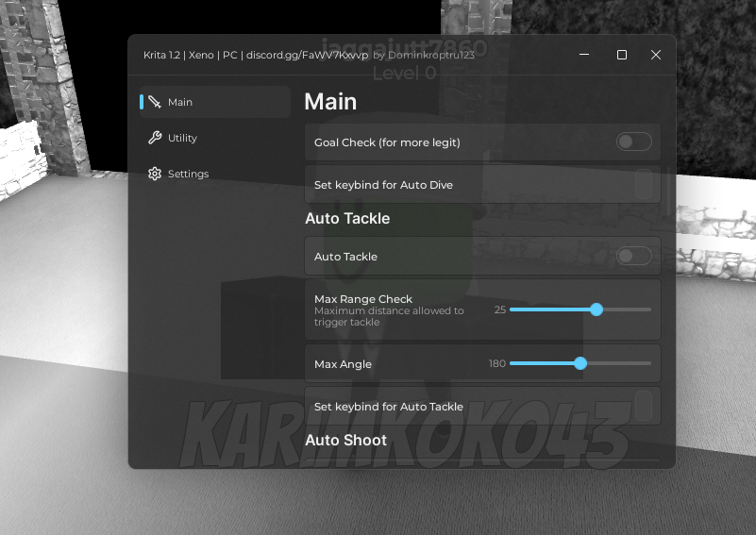Click the Auto Tackle keybind box
Screen dimensions: 756x535
[x=644, y=406]
